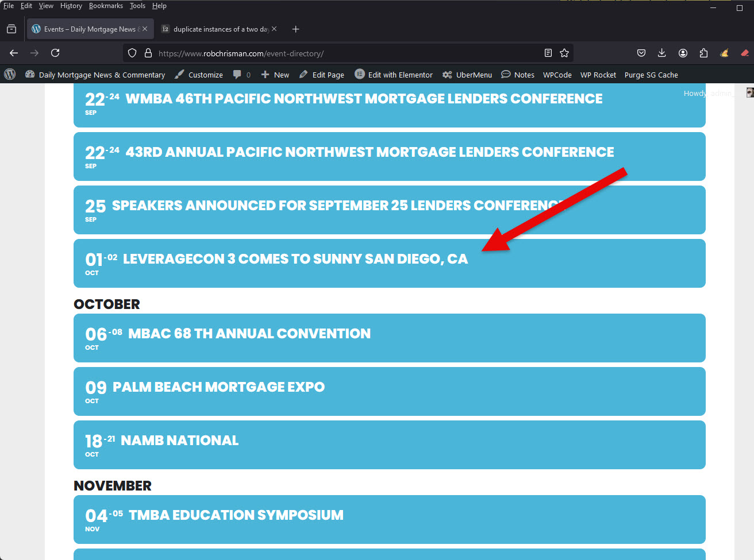Open the Firefox downloads panel
Image resolution: width=754 pixels, height=560 pixels.
[662, 53]
